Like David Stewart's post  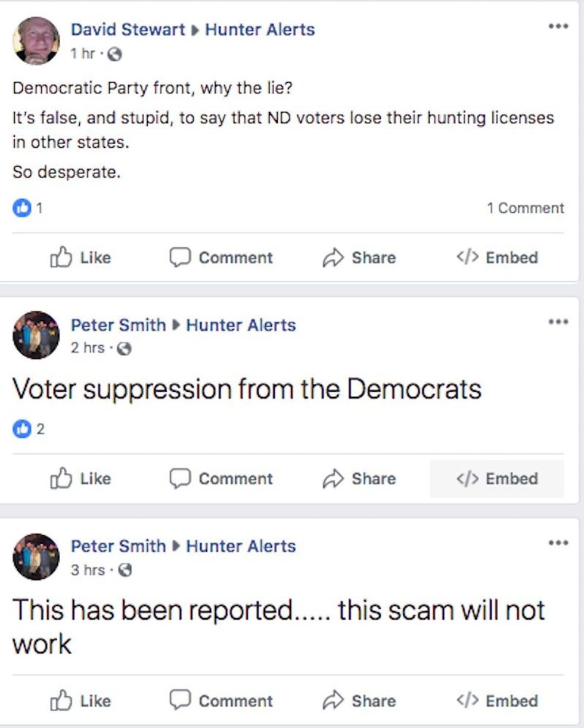pyautogui.click(x=80, y=258)
